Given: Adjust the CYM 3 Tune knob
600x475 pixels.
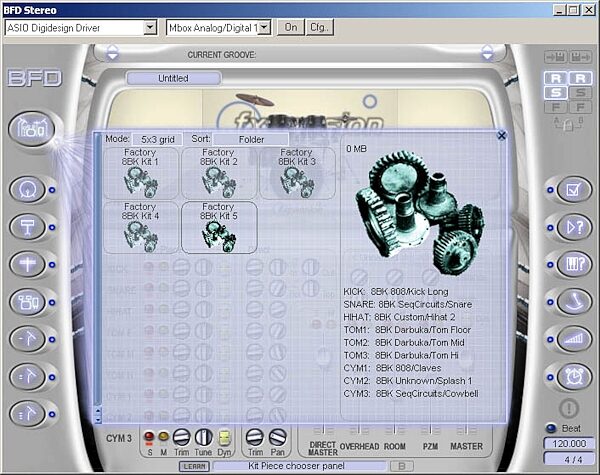Looking at the screenshot, I should tap(204, 437).
